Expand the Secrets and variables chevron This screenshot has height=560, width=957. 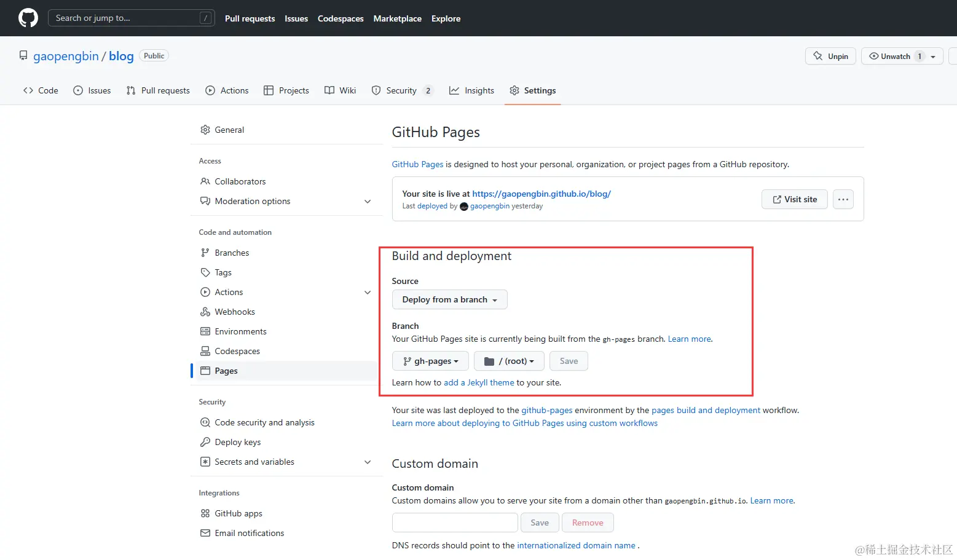pos(368,462)
